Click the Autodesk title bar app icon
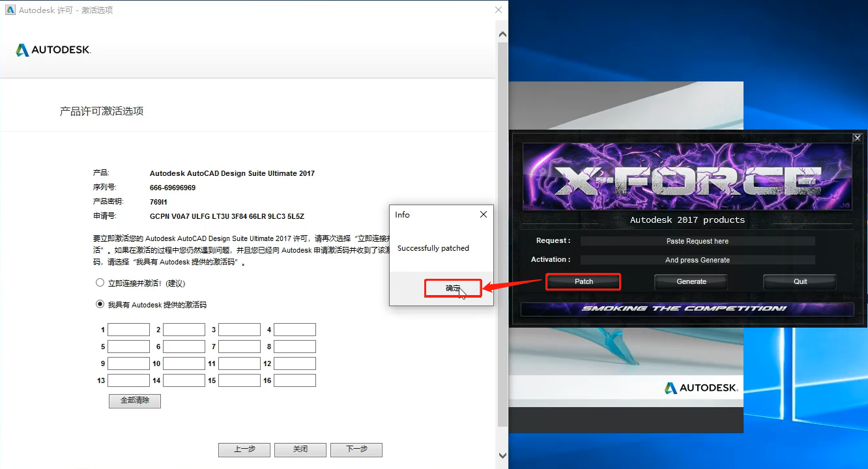Screen dimensions: 868x469 click(10, 10)
